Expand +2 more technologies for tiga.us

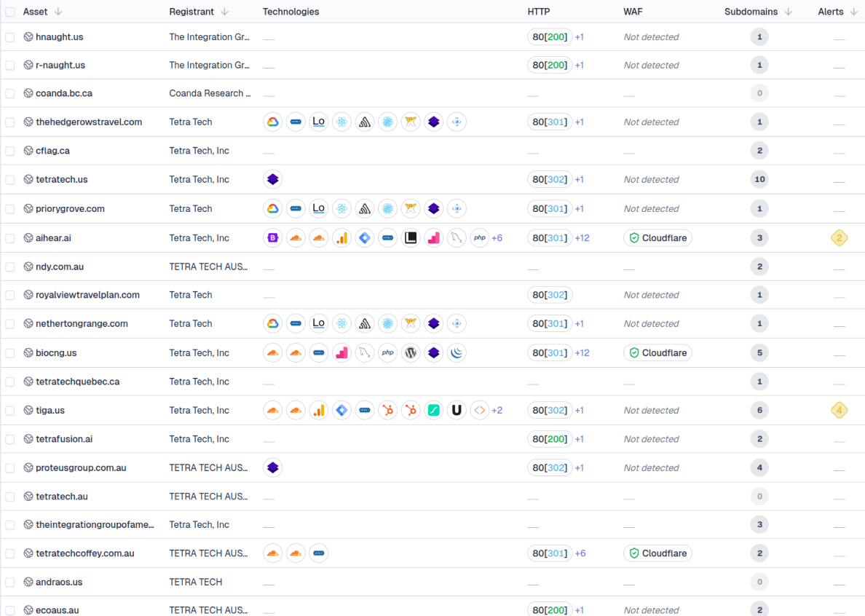point(497,410)
